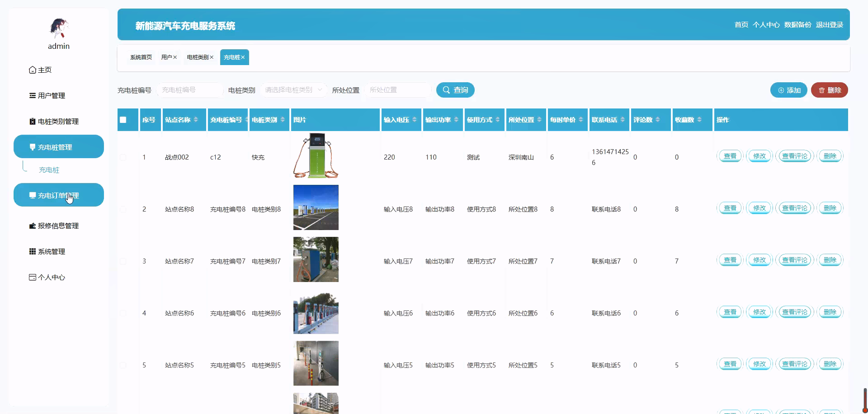Collapse the 充电桩管理 sidebar menu

click(x=59, y=146)
